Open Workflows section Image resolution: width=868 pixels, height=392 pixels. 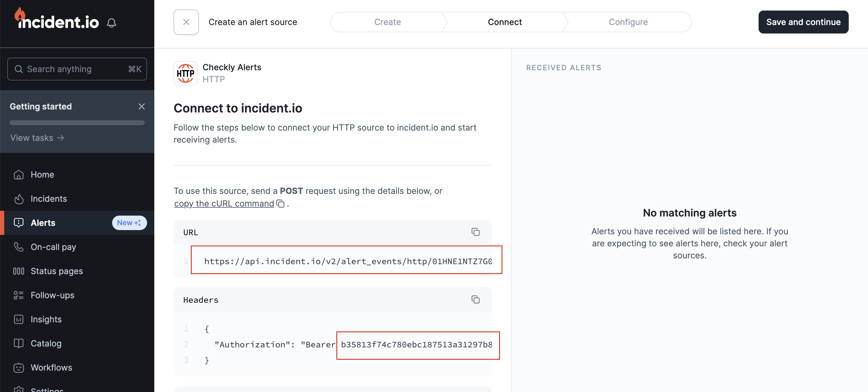[77, 367]
